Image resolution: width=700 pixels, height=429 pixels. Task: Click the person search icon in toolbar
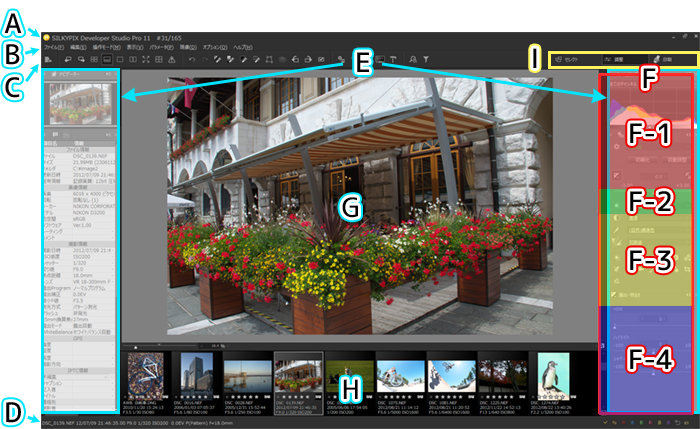(413, 59)
